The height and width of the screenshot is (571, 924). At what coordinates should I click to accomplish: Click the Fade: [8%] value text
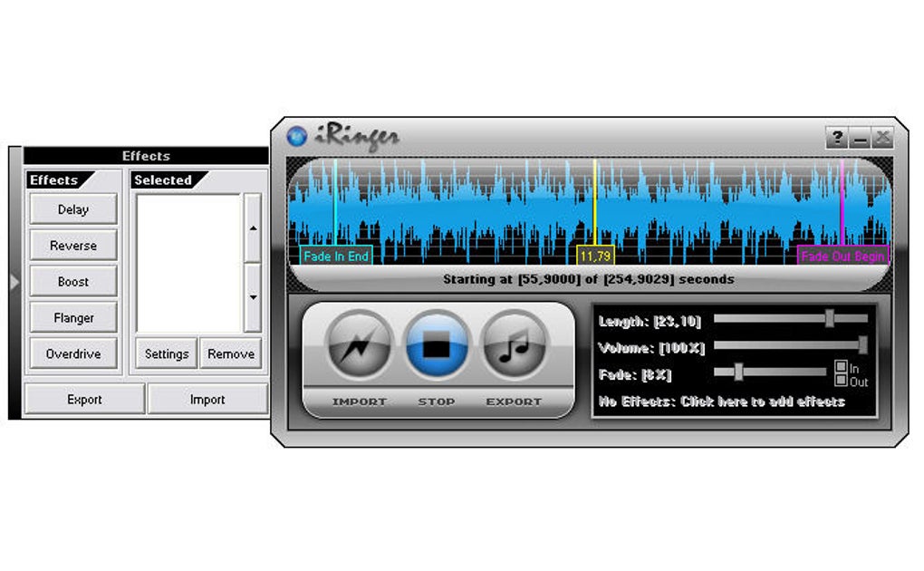635,374
